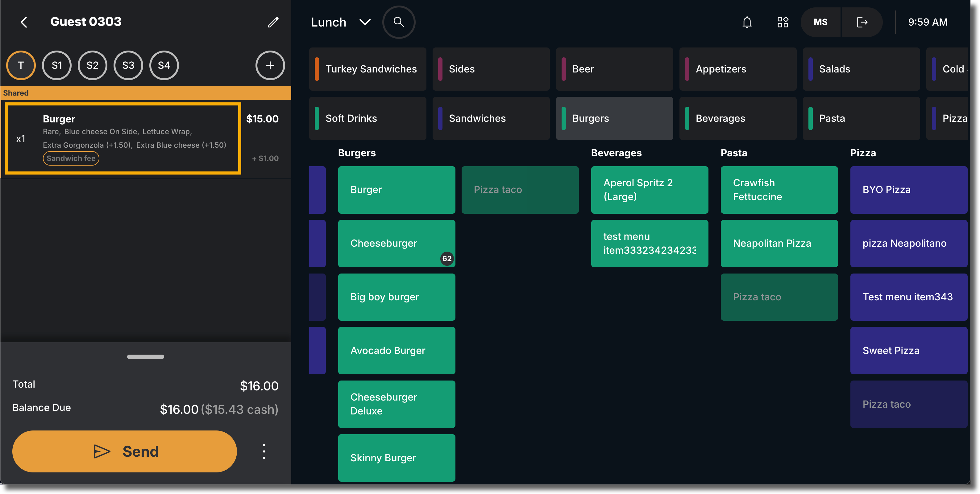The height and width of the screenshot is (494, 980).
Task: Select Pizza taco under Pasta
Action: 779,297
